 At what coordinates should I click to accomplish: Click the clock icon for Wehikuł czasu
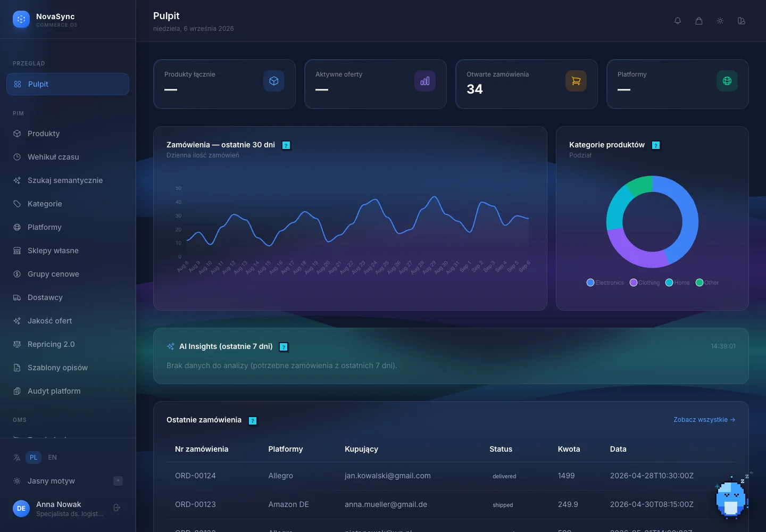(x=17, y=157)
